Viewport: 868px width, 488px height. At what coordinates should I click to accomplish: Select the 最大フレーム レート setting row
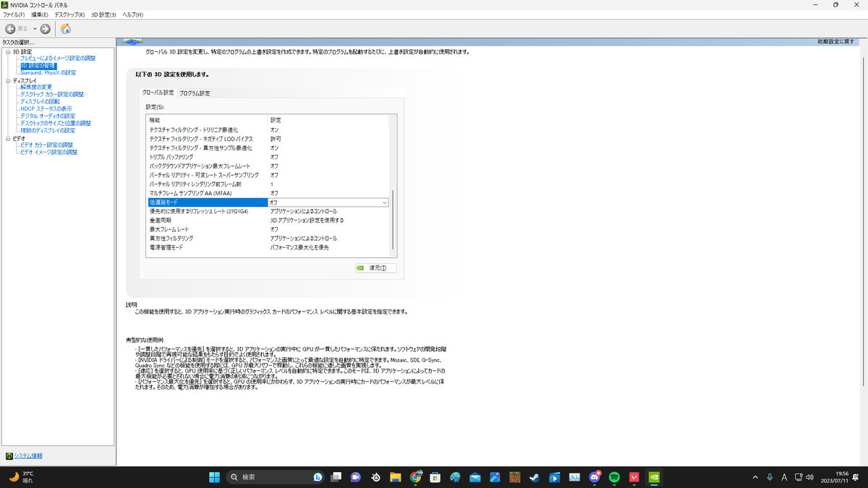point(268,229)
